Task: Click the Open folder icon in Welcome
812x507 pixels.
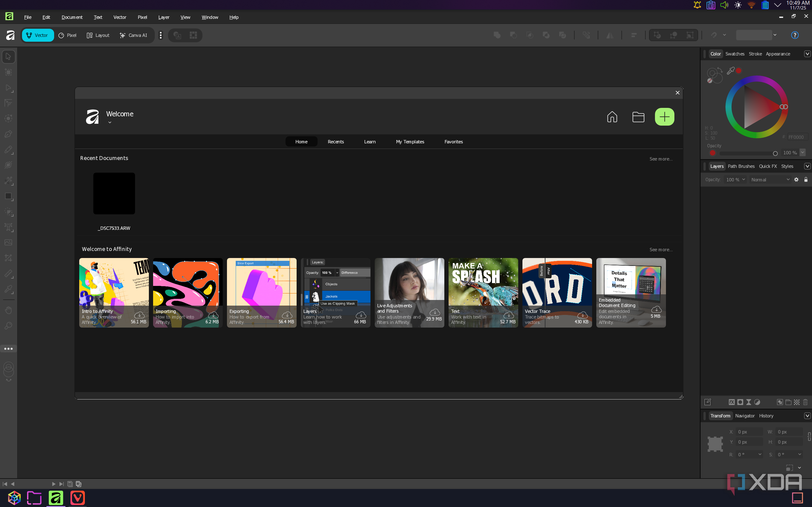Action: pyautogui.click(x=638, y=117)
